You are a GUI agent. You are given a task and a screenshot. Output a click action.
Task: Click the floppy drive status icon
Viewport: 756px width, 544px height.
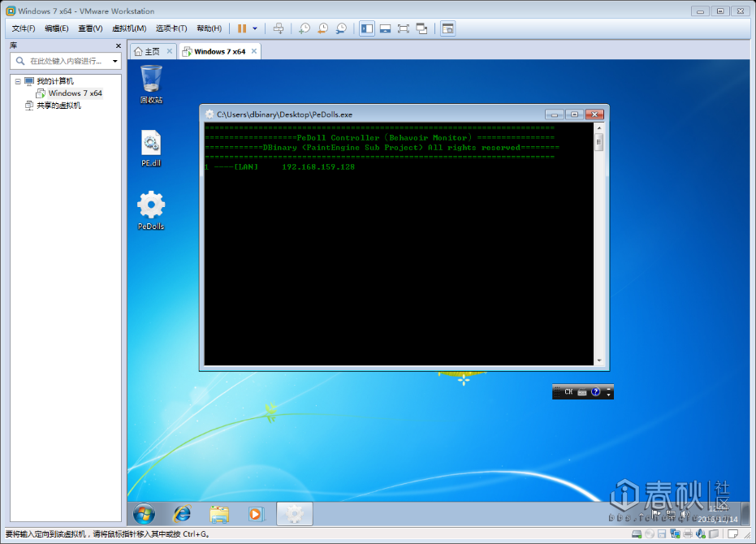[x=662, y=534]
